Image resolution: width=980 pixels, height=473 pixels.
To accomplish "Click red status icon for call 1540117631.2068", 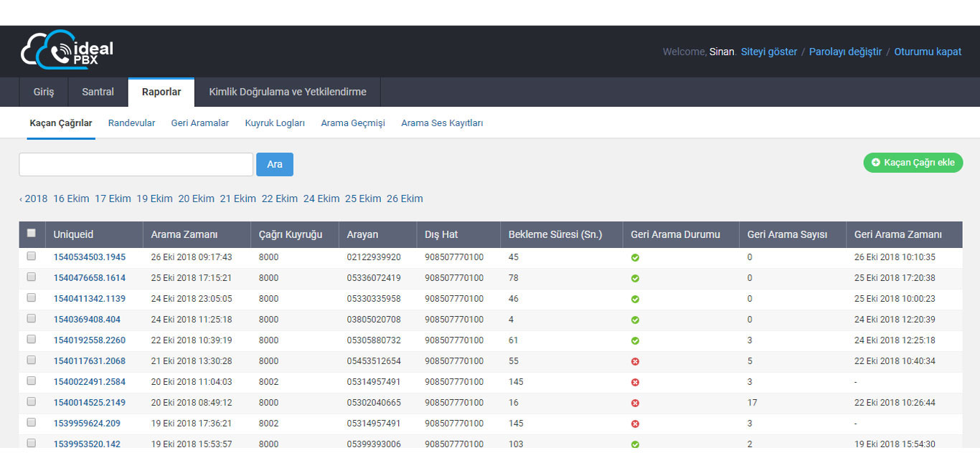I will pos(635,361).
